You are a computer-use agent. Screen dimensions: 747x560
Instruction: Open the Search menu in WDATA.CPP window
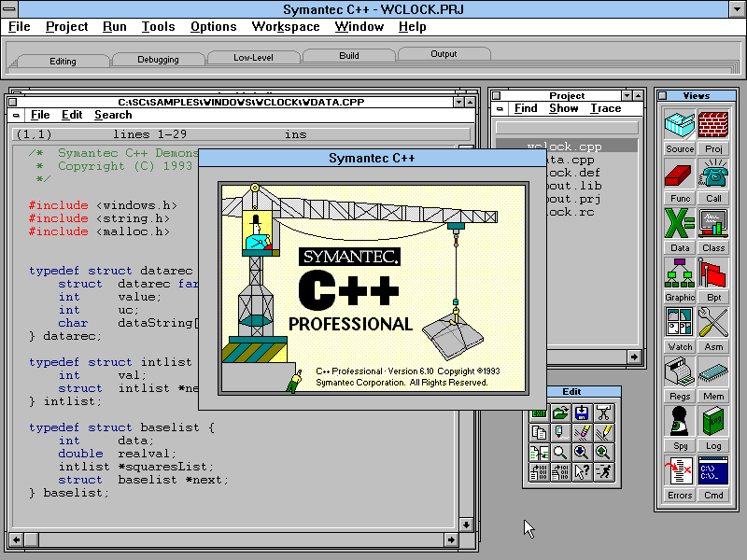[x=113, y=115]
